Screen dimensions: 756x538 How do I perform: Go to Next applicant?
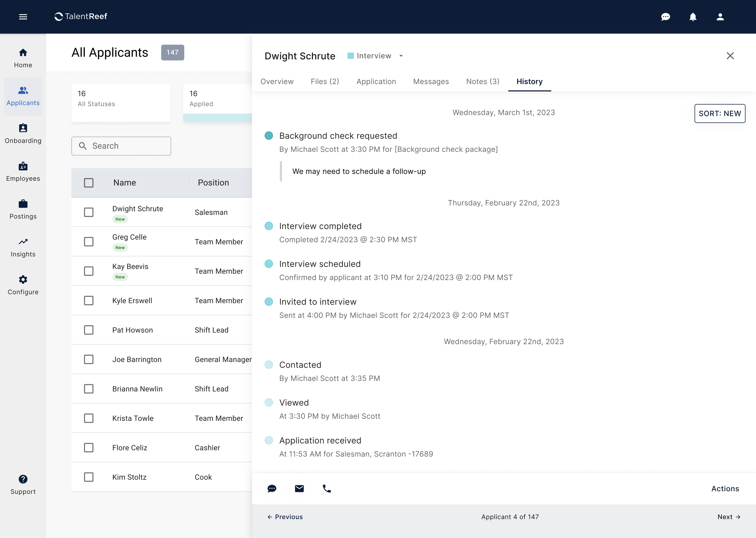[x=729, y=517]
